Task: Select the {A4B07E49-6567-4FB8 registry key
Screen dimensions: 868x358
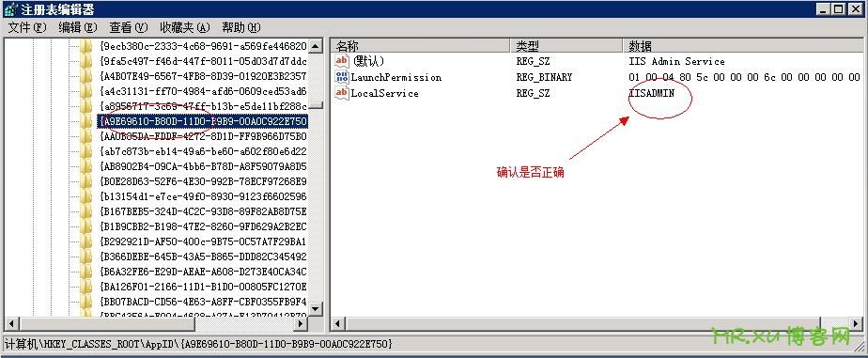Action: (x=203, y=76)
